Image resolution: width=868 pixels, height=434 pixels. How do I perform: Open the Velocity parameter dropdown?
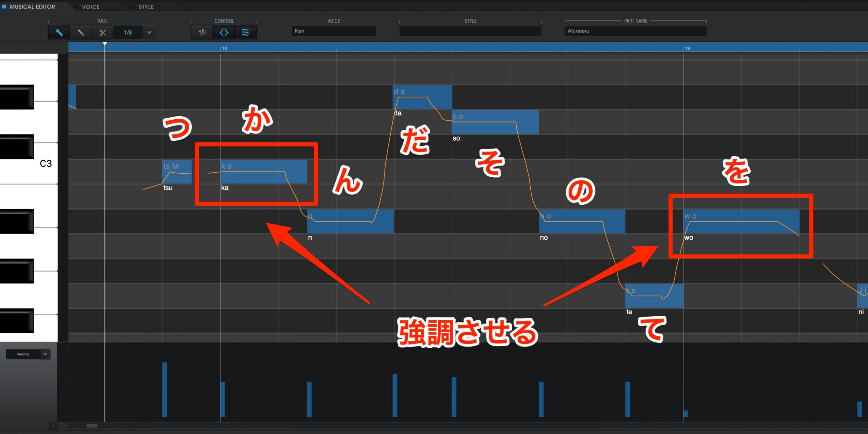23,354
